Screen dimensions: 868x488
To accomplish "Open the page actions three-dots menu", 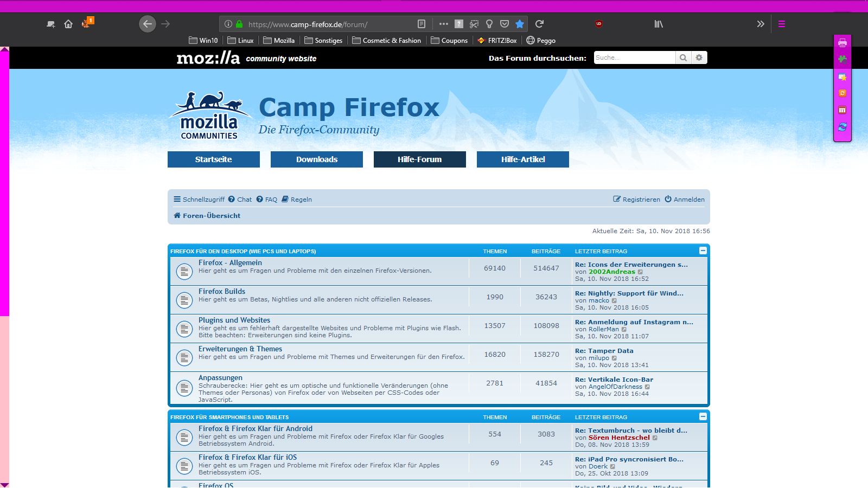I will 444,24.
